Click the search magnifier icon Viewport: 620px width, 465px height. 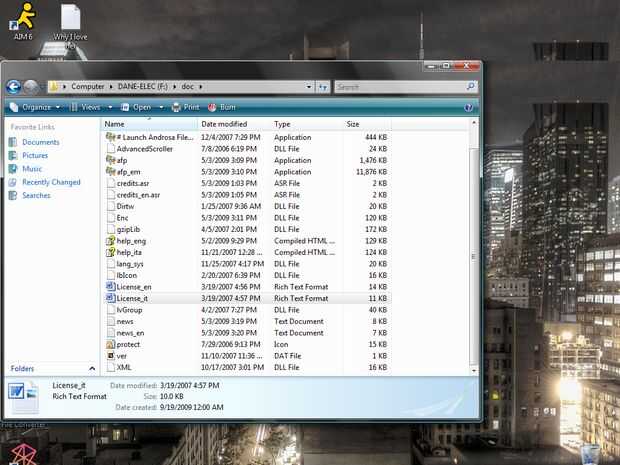point(470,86)
